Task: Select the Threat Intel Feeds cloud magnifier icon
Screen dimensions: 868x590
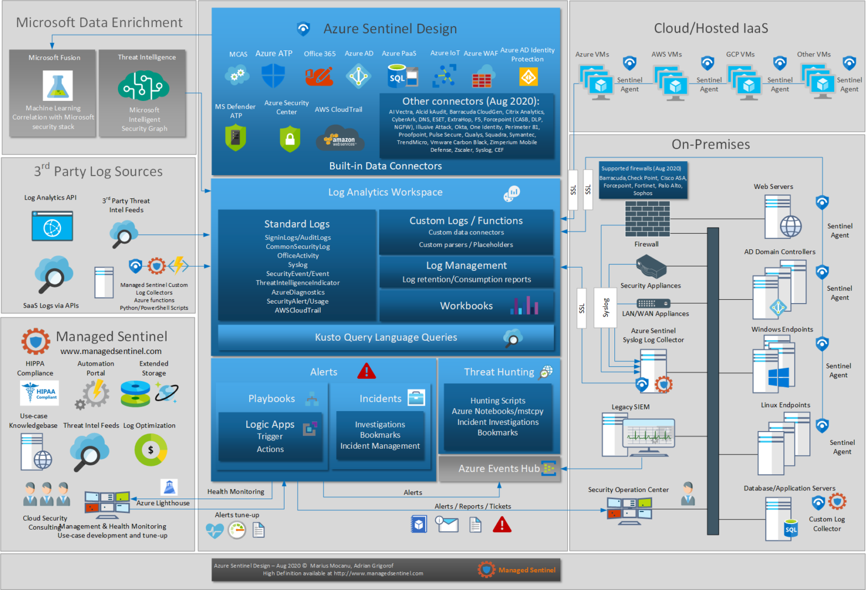Action: pos(89,452)
